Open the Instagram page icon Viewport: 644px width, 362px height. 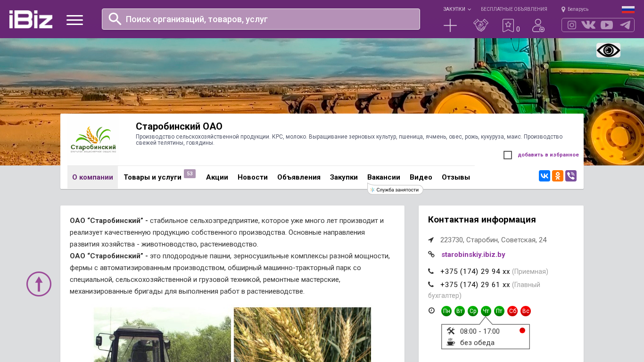point(572,25)
